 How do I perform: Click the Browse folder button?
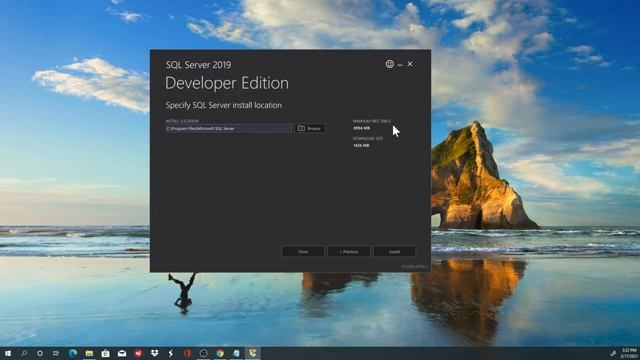(310, 128)
